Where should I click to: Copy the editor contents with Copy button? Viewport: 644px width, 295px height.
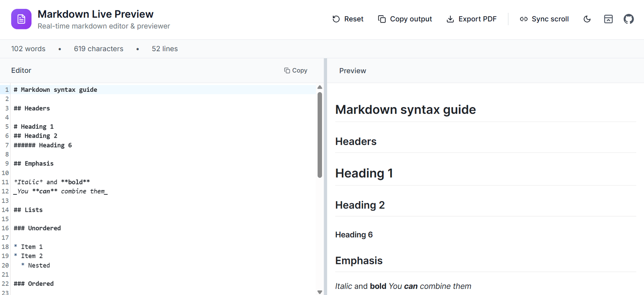tap(296, 70)
